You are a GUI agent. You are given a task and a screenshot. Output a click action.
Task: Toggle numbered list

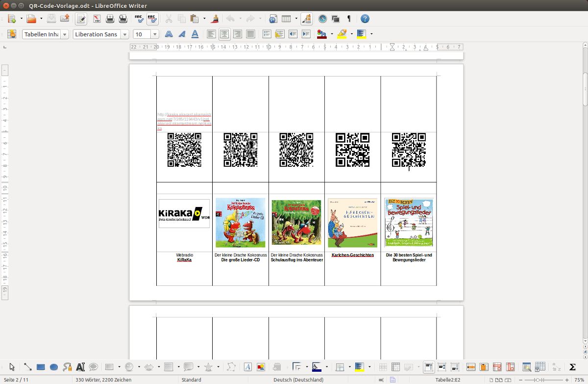pyautogui.click(x=267, y=34)
